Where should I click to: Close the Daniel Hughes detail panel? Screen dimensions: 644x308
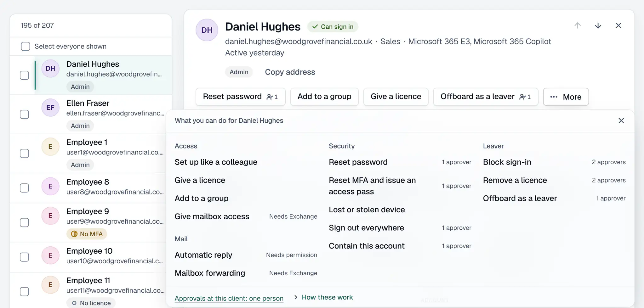[x=618, y=25]
